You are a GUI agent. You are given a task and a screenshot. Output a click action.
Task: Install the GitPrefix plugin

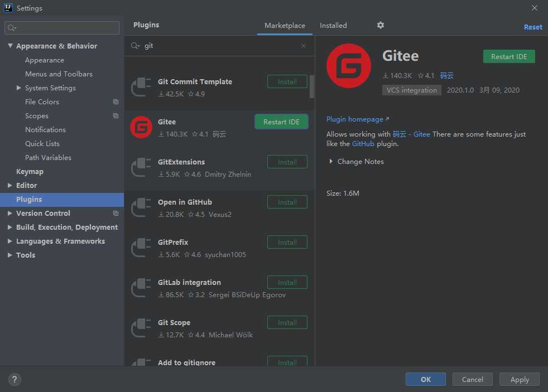pos(287,242)
